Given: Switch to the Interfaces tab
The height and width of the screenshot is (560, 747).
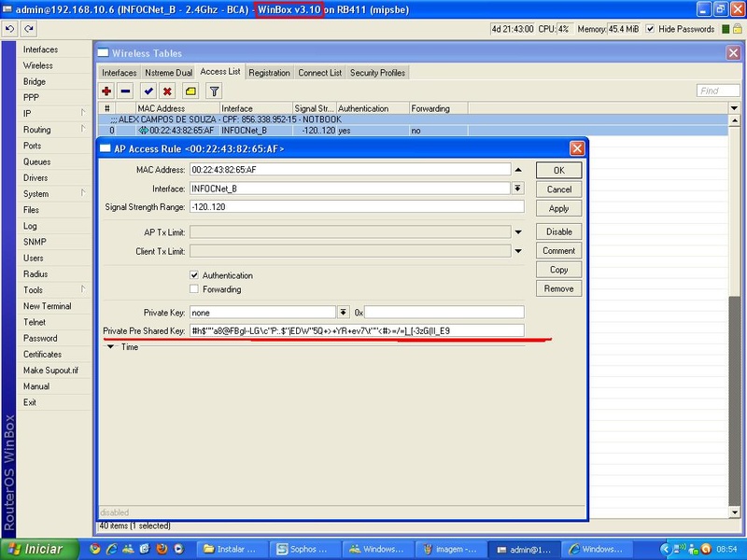Looking at the screenshot, I should [x=120, y=73].
